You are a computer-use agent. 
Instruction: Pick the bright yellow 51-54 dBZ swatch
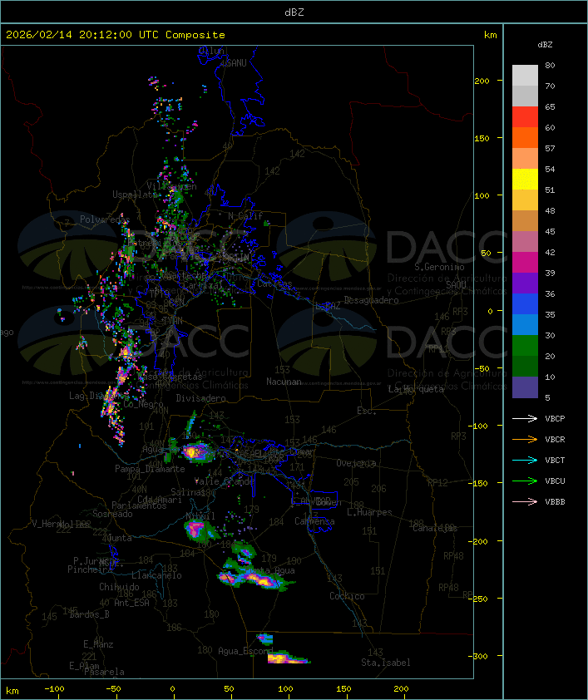pos(525,179)
